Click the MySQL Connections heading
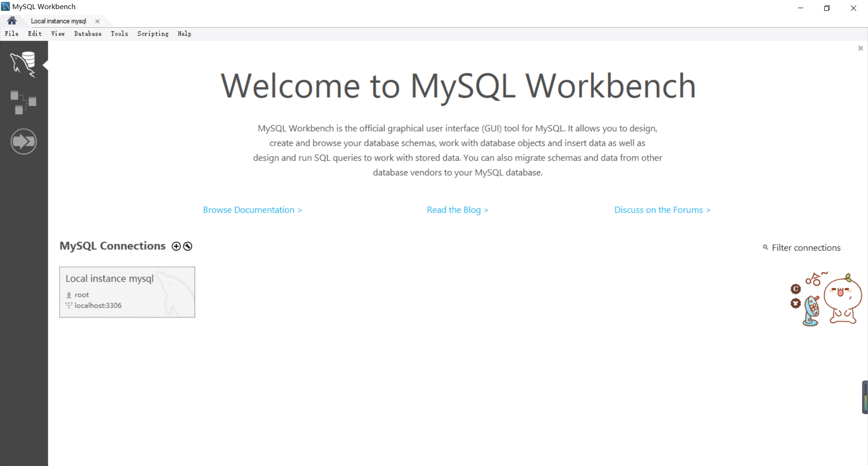The height and width of the screenshot is (466, 868). (113, 246)
